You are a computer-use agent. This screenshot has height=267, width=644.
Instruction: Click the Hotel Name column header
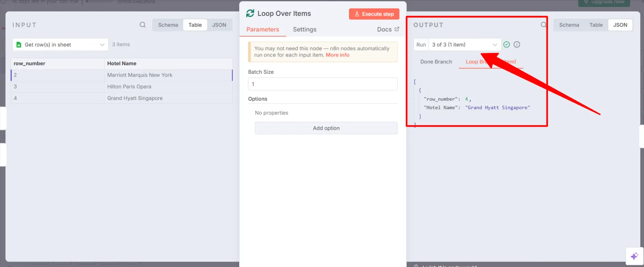[168, 64]
